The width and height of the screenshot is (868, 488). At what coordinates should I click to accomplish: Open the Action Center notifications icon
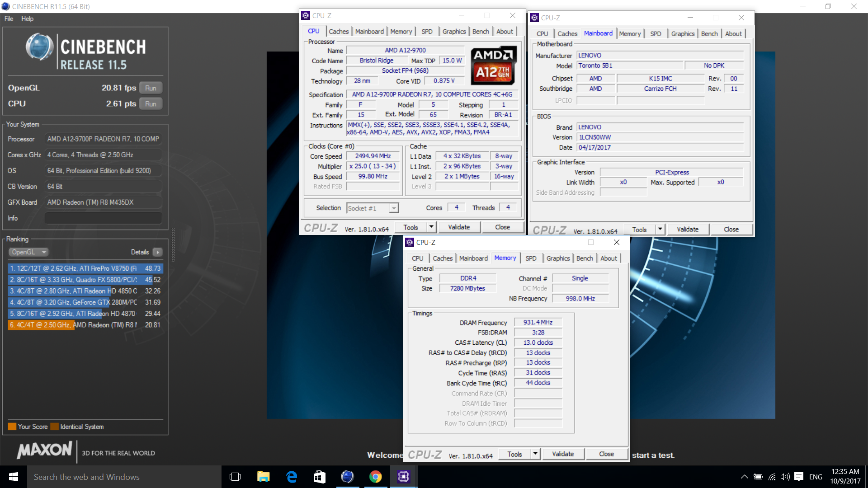pos(799,477)
